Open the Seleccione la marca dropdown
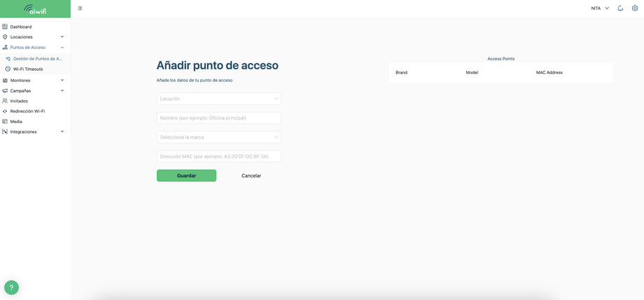The width and height of the screenshot is (644, 300). tap(219, 137)
